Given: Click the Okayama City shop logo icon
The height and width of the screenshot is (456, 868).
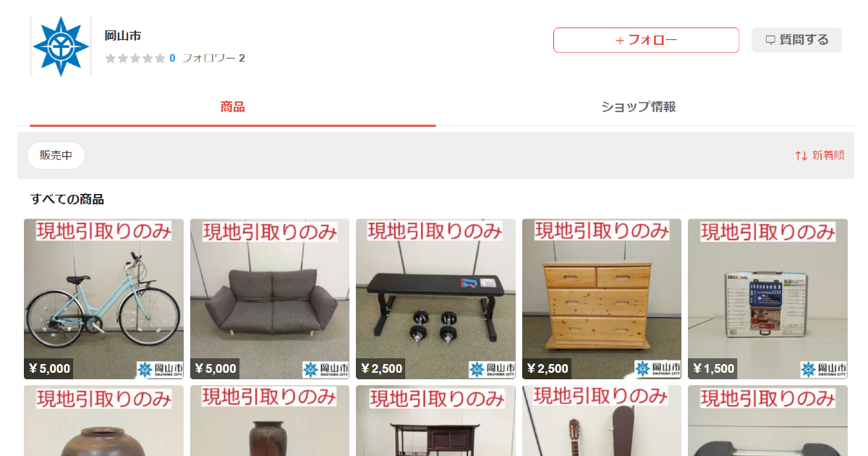Looking at the screenshot, I should pos(61,46).
